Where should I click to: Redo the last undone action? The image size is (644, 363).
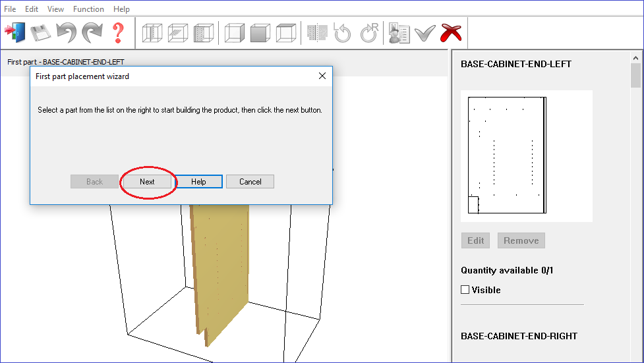pyautogui.click(x=92, y=33)
